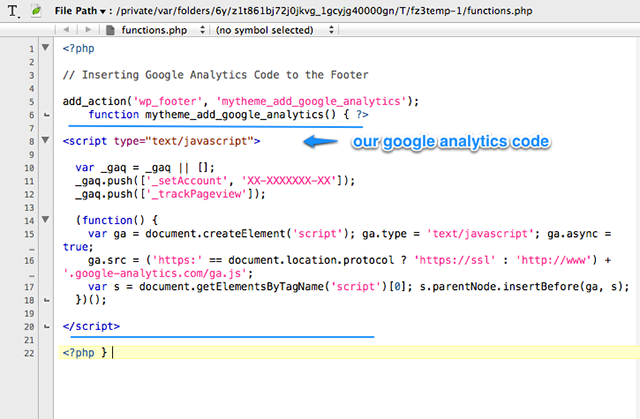The height and width of the screenshot is (419, 640).
Task: Click the '<?php }' text on highlighted line 22
Action: point(84,352)
